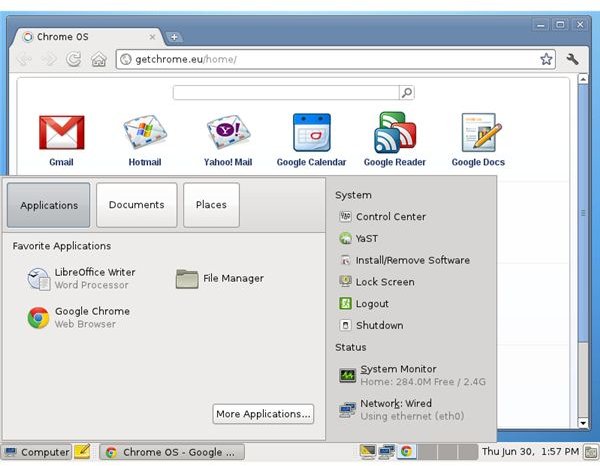Viewport: 600px width, 466px height.
Task: Open Network: Wired status entry
Action: [x=401, y=410]
